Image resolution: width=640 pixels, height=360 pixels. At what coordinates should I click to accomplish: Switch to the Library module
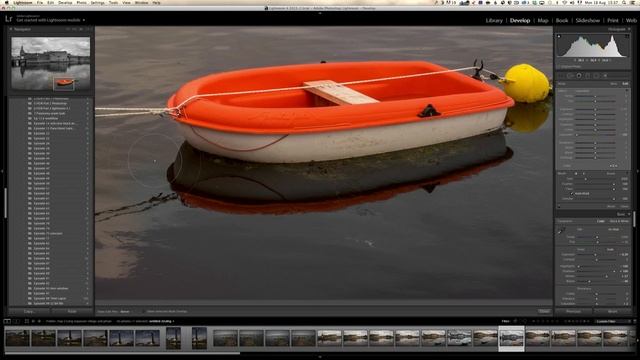494,20
